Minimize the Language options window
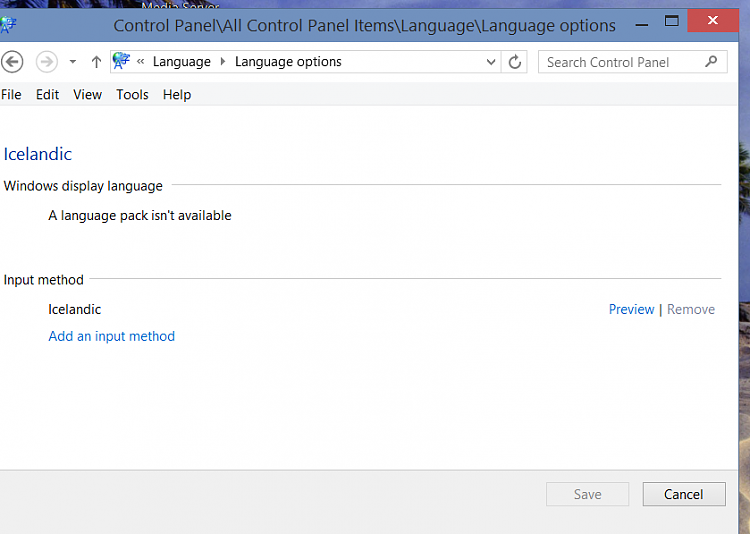 [642, 24]
